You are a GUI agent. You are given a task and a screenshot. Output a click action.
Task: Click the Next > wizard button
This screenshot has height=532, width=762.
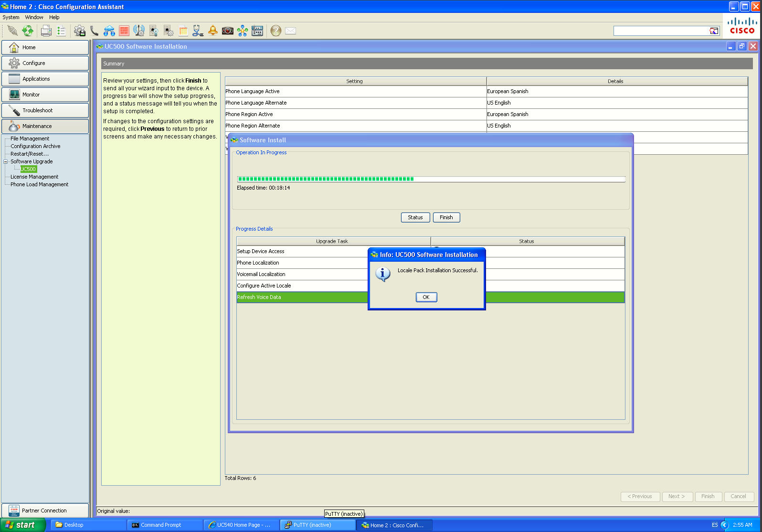click(x=677, y=497)
